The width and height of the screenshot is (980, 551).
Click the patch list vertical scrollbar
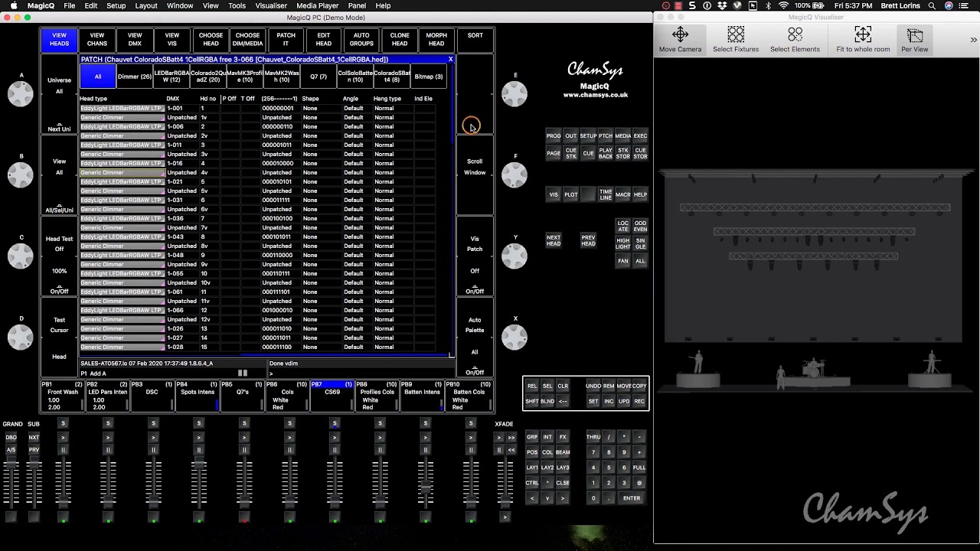[x=452, y=103]
